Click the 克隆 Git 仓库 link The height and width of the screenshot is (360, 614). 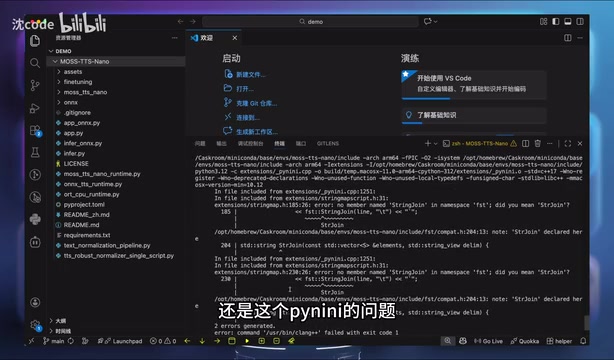(x=256, y=103)
